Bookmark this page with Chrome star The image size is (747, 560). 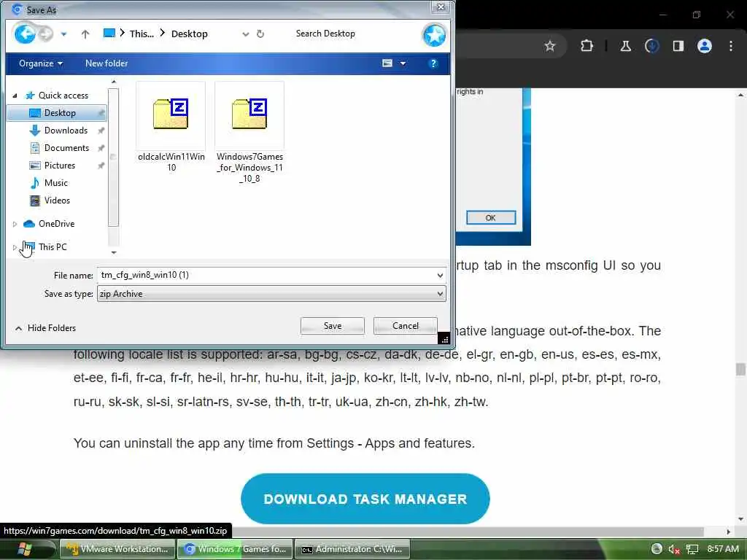pyautogui.click(x=550, y=46)
